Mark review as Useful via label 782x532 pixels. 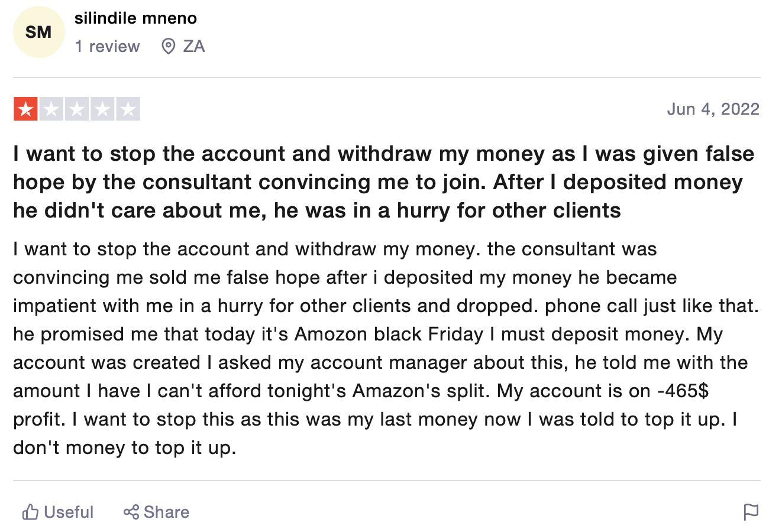pos(69,512)
